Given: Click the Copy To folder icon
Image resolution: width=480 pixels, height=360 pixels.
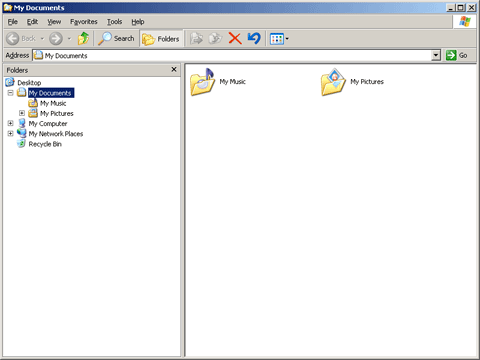Looking at the screenshot, I should [x=215, y=39].
